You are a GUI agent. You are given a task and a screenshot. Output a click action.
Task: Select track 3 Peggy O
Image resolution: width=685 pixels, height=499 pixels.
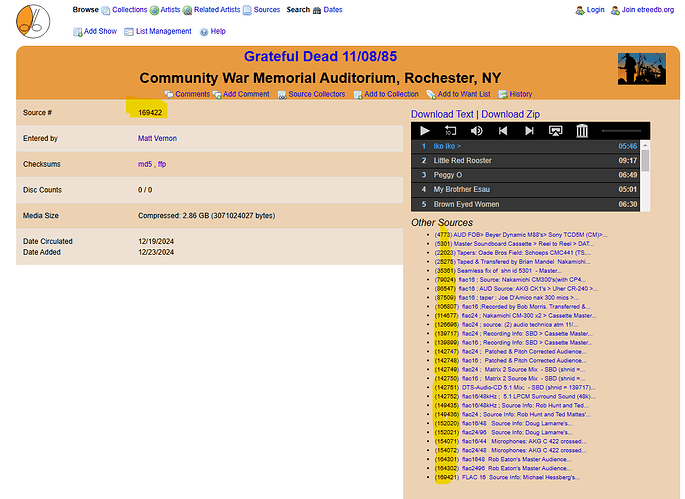tap(526, 175)
